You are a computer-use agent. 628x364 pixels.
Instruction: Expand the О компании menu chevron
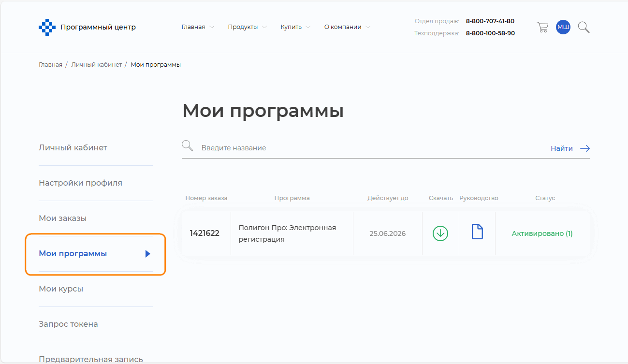click(x=368, y=27)
